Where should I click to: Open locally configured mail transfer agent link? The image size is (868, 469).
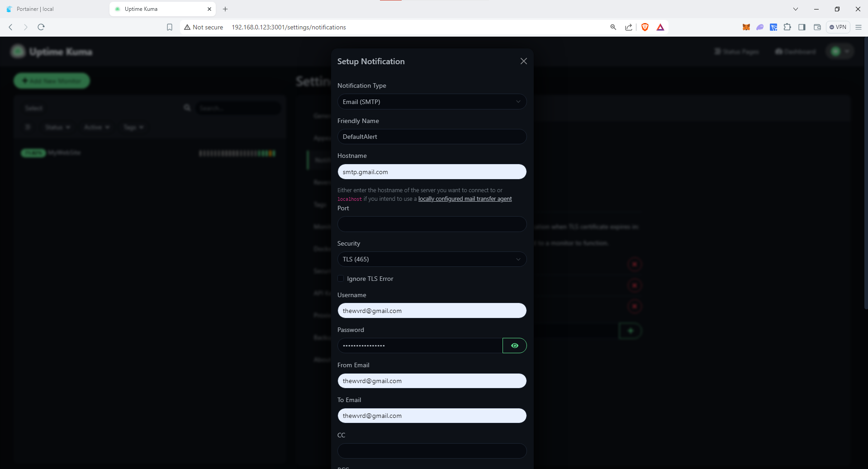click(x=465, y=199)
